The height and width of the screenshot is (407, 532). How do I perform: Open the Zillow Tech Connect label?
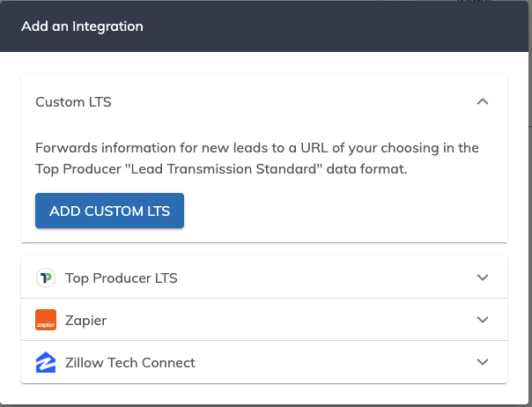(x=130, y=363)
